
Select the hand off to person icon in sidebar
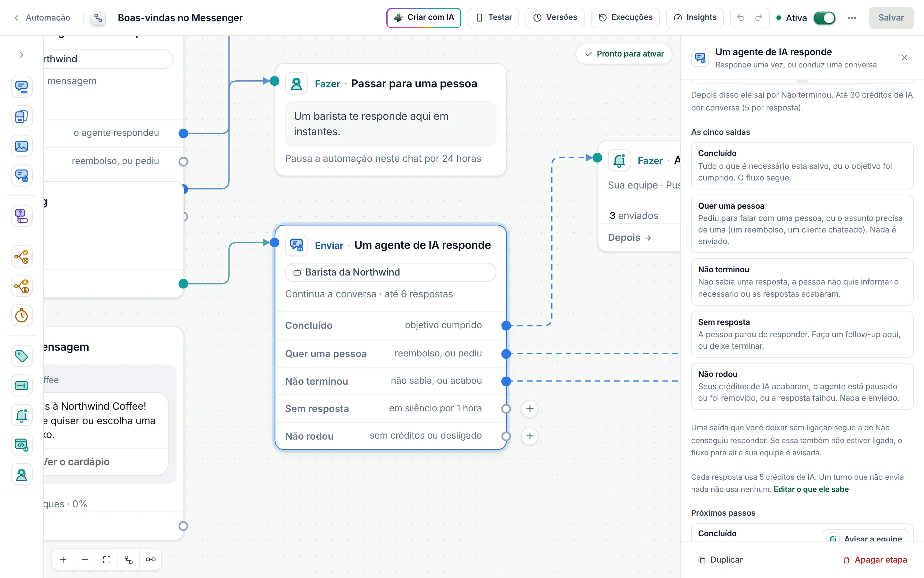[21, 474]
